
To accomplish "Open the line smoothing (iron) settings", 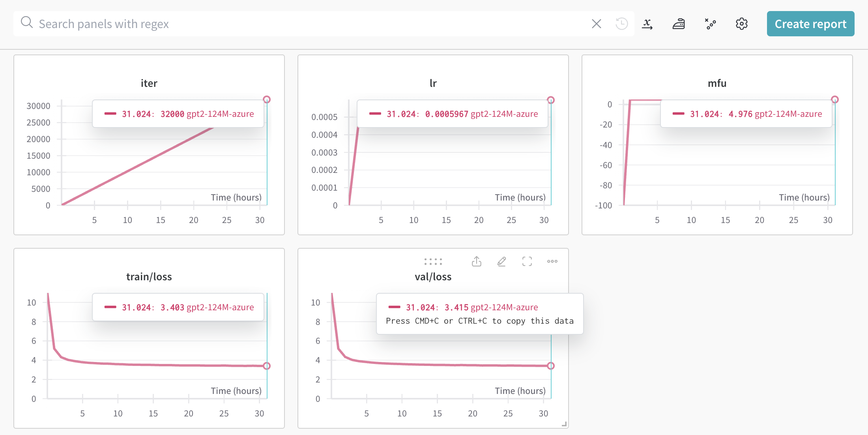I will tap(679, 24).
